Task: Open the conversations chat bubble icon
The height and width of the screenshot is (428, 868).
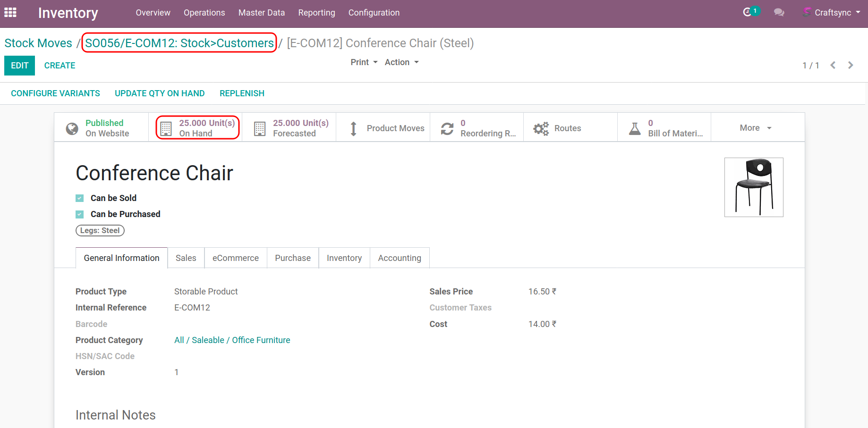Action: 779,13
